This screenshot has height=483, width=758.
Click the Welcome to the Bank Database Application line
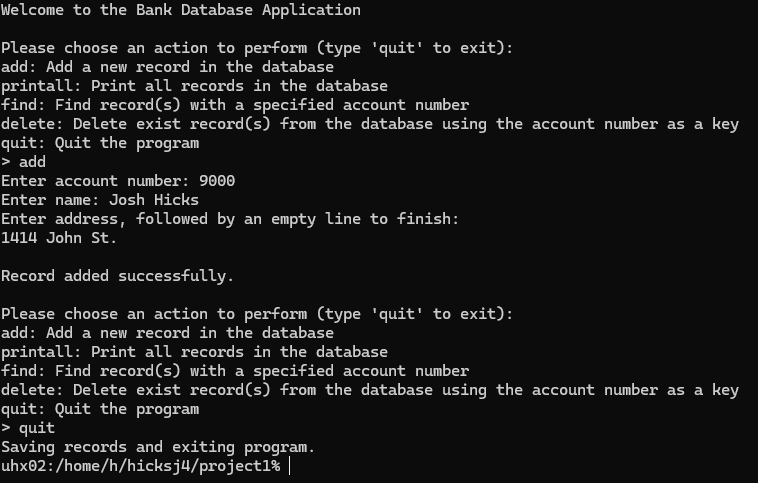coord(181,10)
